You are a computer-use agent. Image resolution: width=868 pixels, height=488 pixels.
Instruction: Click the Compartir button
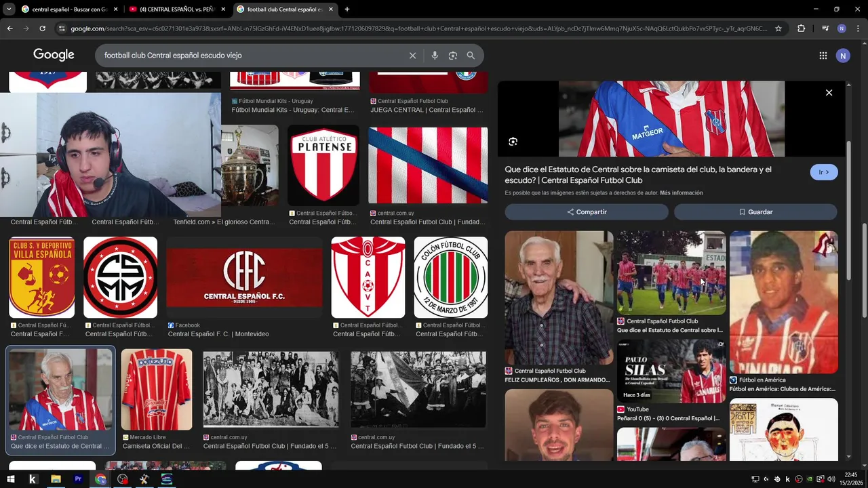click(x=587, y=212)
